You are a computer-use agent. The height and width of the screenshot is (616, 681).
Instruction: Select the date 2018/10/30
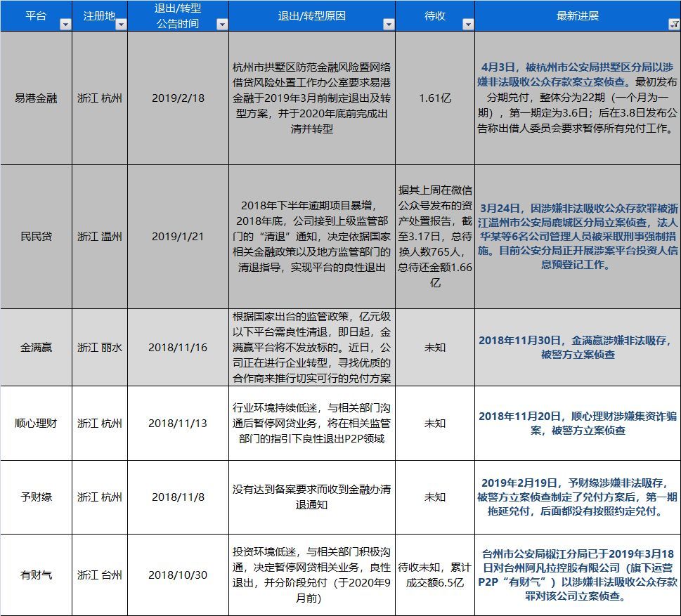[x=178, y=575]
